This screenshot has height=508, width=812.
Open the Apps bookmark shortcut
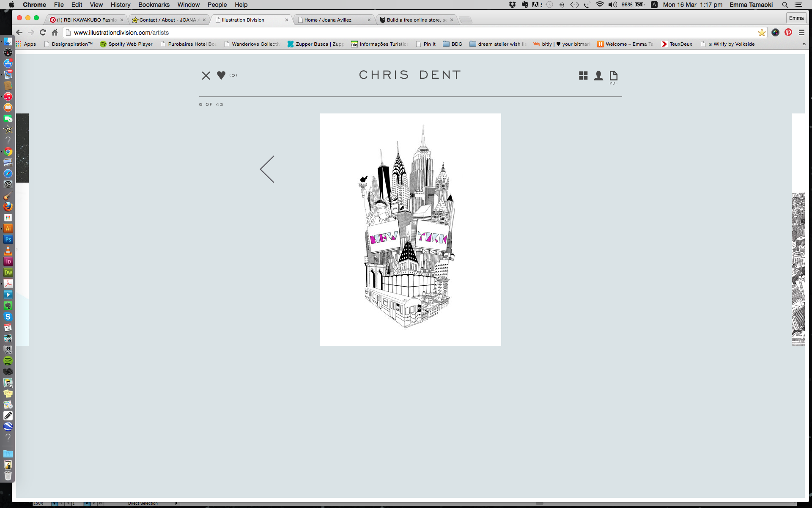click(26, 44)
